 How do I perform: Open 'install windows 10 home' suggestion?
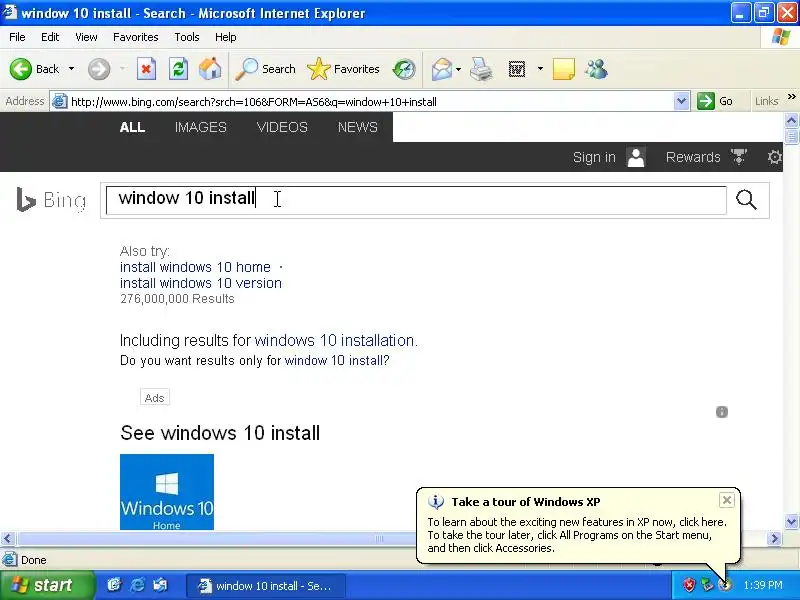(x=195, y=267)
